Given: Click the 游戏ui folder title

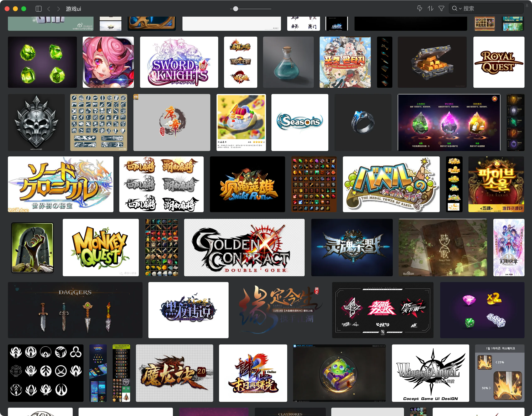Looking at the screenshot, I should point(73,9).
